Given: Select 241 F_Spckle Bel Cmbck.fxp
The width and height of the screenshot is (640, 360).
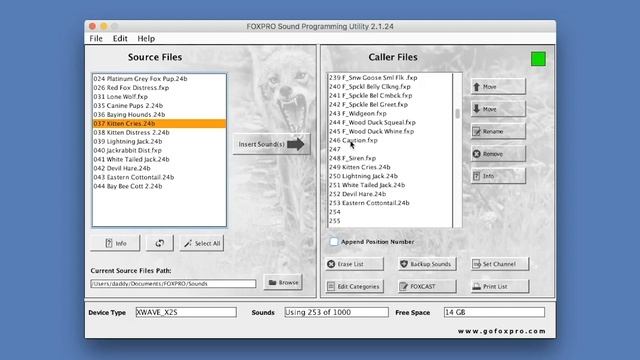Looking at the screenshot, I should [390, 96].
